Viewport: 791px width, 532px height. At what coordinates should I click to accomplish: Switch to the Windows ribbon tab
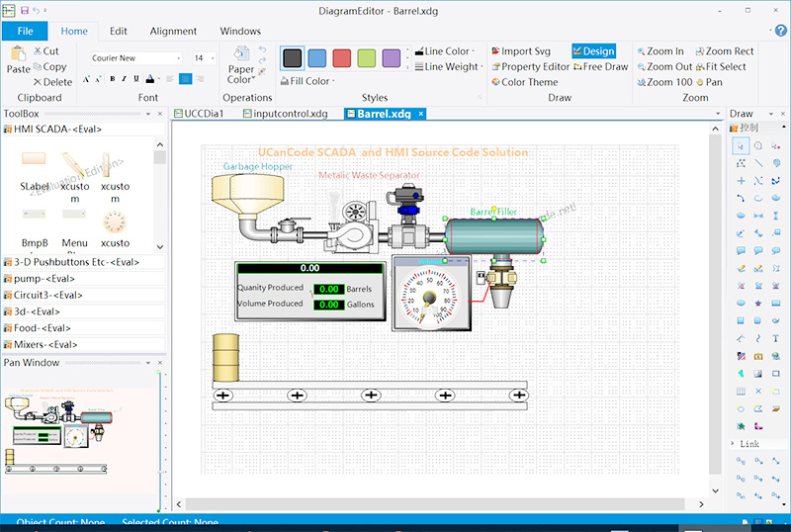(240, 31)
